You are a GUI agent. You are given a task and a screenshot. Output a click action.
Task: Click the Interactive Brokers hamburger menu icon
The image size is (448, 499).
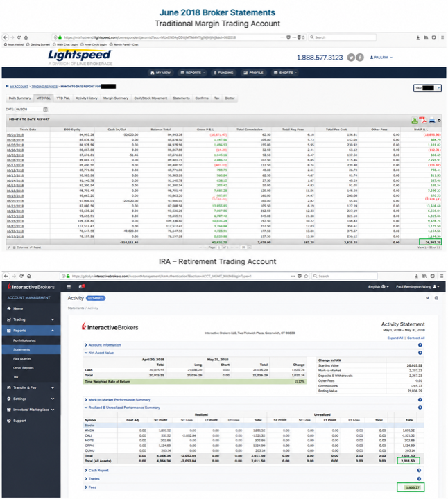(69, 287)
